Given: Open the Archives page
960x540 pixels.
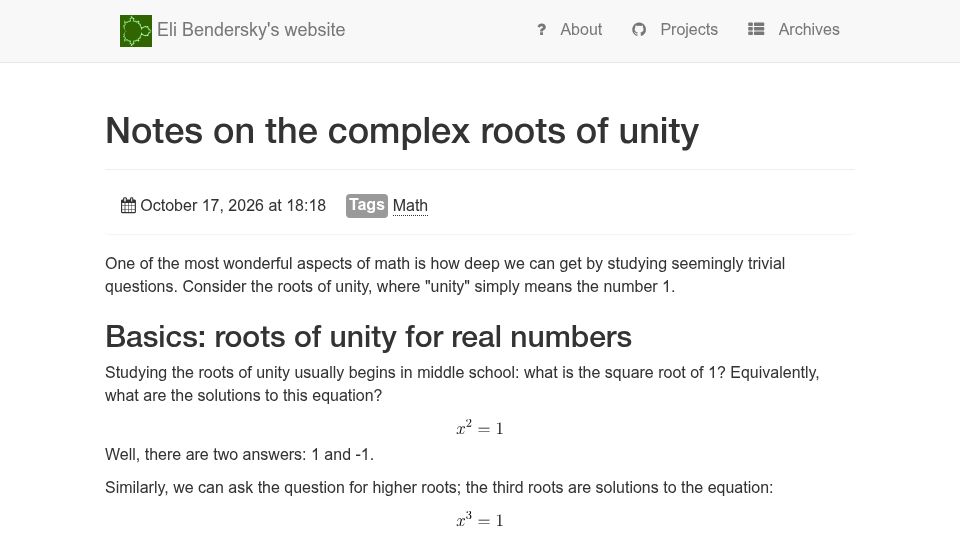Looking at the screenshot, I should (809, 29).
